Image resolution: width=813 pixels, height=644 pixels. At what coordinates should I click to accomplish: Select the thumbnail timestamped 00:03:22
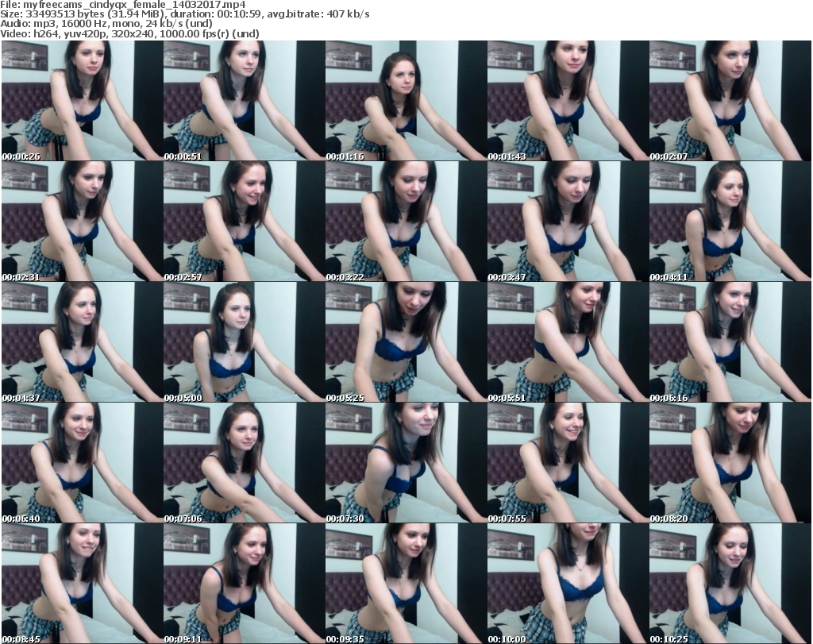click(x=406, y=222)
